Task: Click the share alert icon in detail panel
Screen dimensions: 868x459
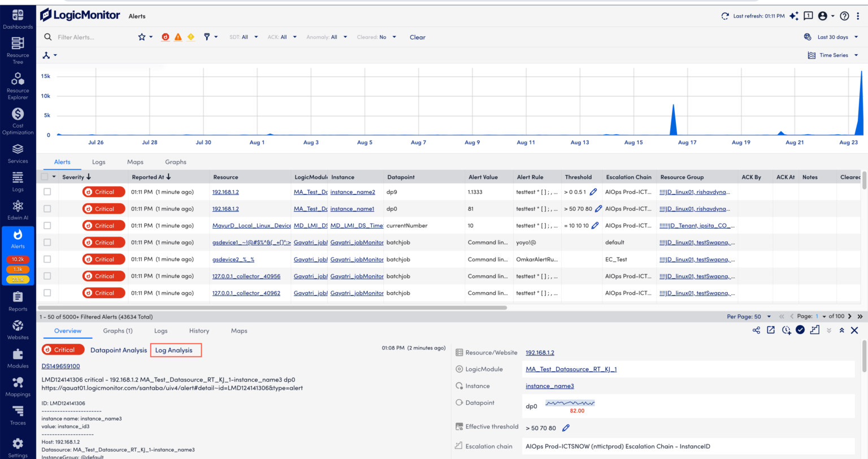Action: 756,330
